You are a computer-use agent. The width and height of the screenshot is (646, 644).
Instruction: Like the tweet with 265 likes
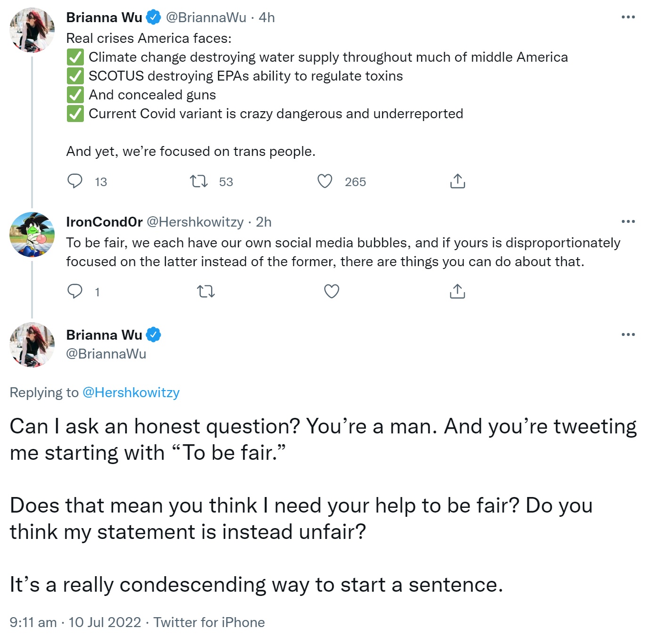tap(325, 181)
